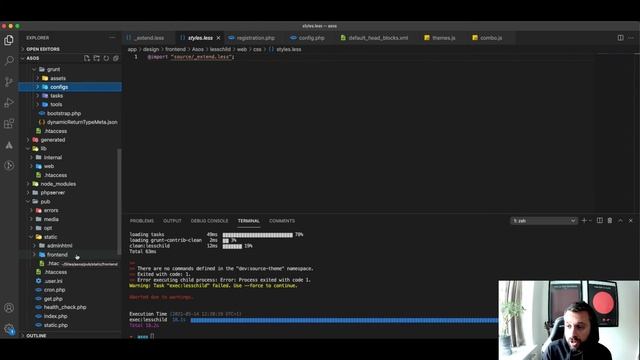Viewport: 640px width, 360px height.
Task: Open the triangle icon view in activity bar
Action: click(x=9, y=145)
